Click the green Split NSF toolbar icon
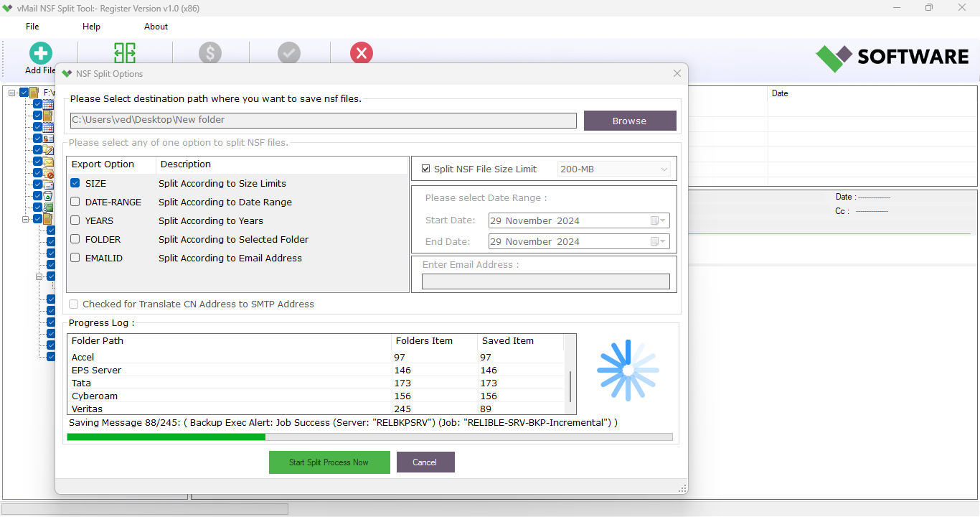 tap(125, 53)
